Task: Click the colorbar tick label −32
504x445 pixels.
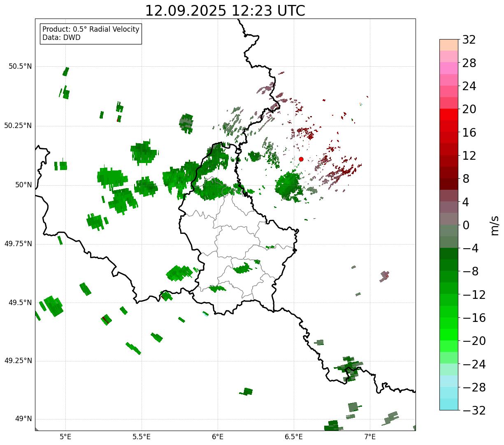Action: [x=474, y=410]
